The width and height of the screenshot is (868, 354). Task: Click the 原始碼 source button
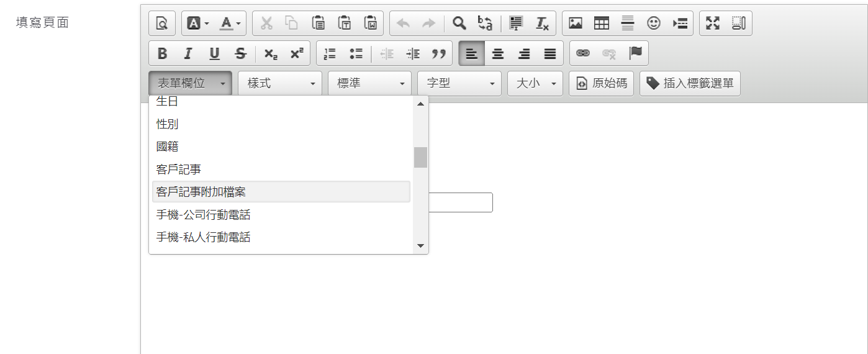coord(601,83)
